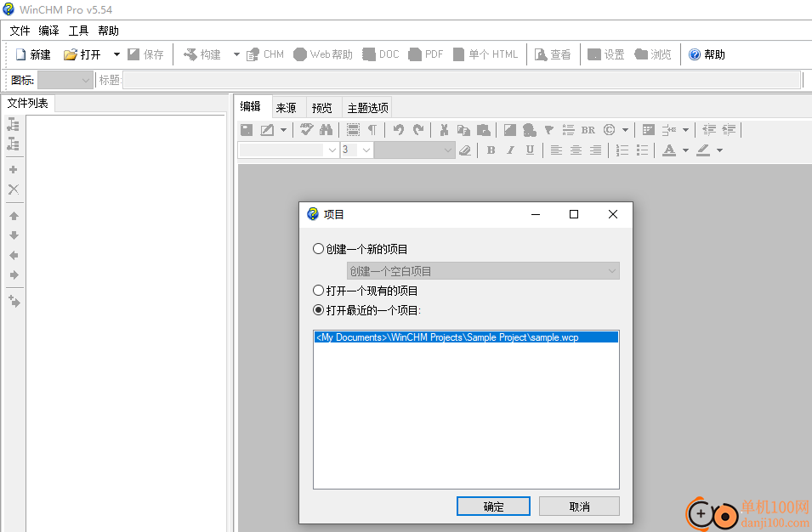The image size is (812, 532).
Task: Click the 保存 (Save) toolbar button
Action: click(x=145, y=54)
